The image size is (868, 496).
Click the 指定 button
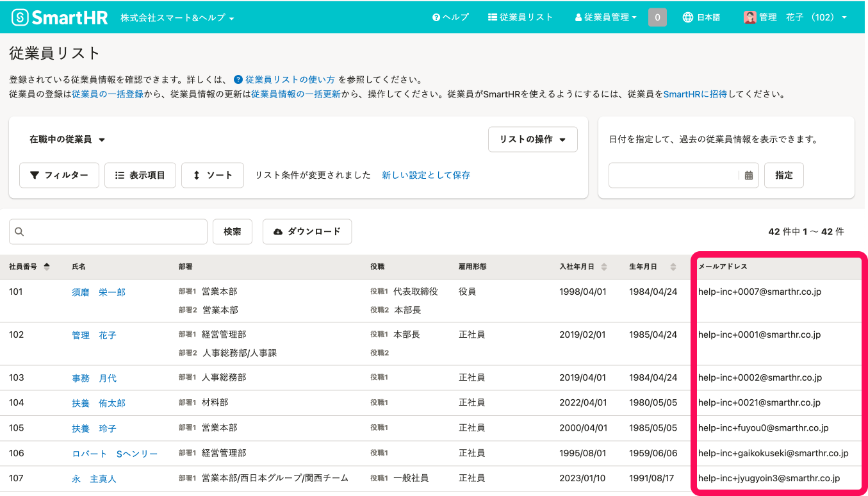784,175
